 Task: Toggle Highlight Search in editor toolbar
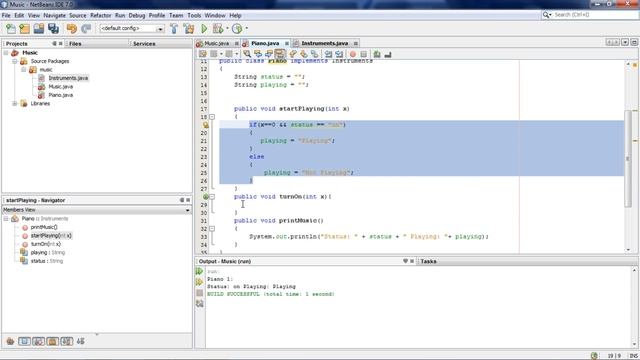coord(280,54)
